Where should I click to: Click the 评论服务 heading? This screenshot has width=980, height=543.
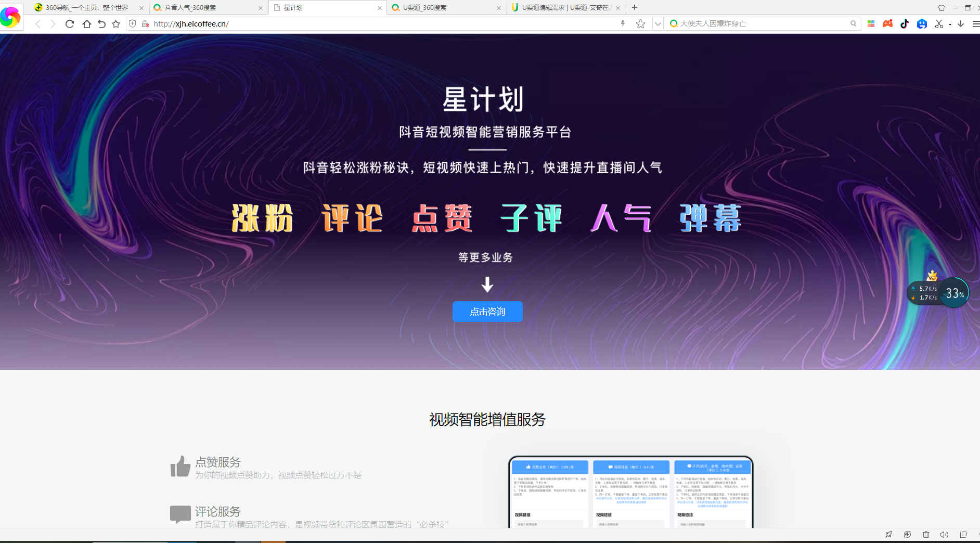(218, 511)
